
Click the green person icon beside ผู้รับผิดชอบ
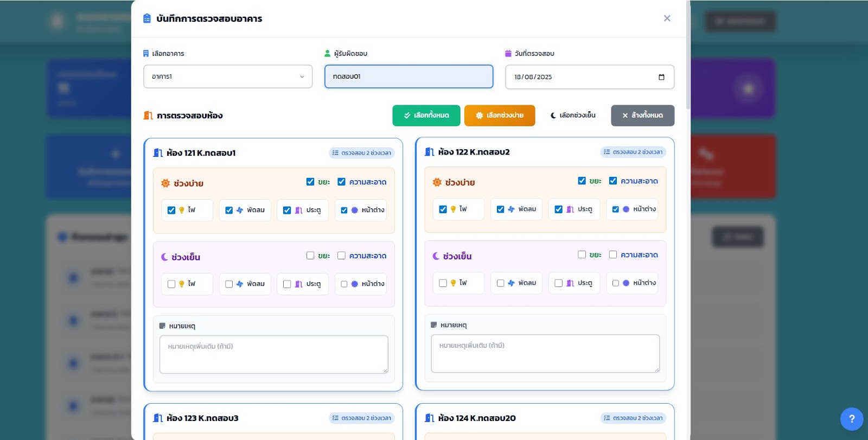tap(327, 54)
